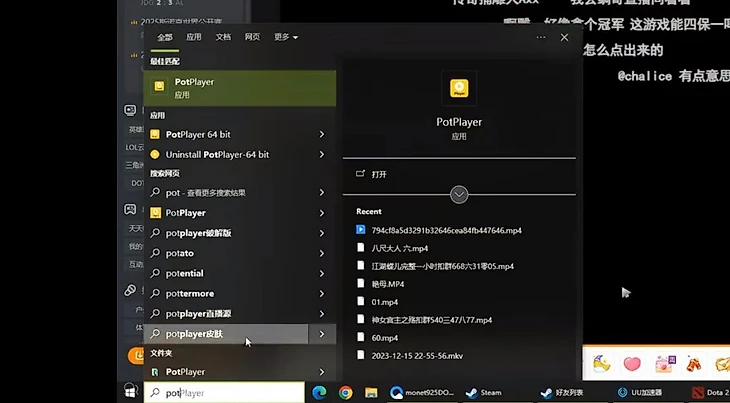This screenshot has height=403, width=730.
Task: Select the potplayer直播源 suggestion
Action: coord(240,314)
